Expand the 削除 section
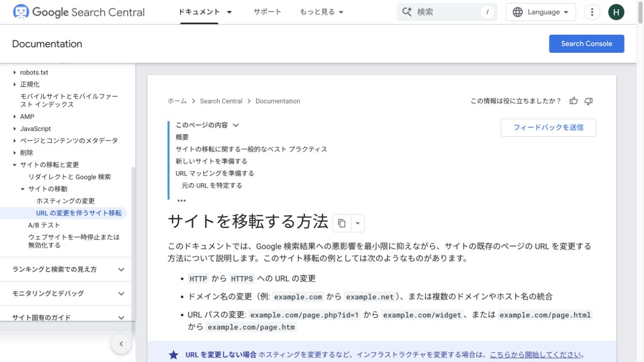The image size is (644, 362). 15,153
